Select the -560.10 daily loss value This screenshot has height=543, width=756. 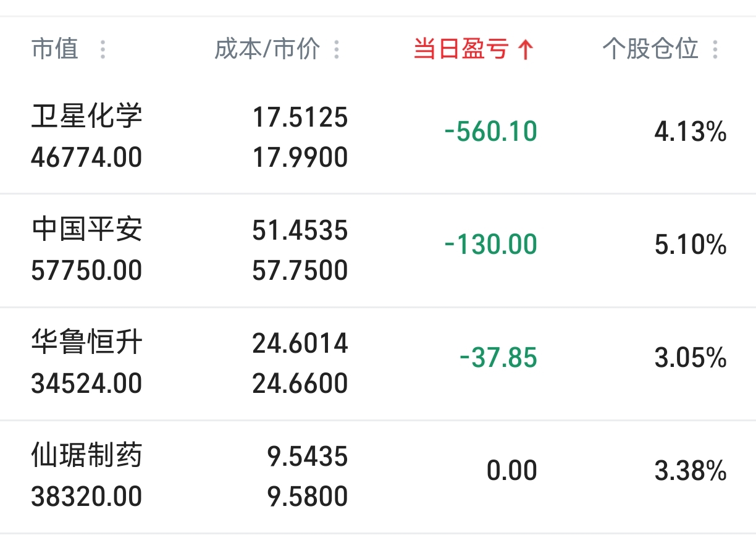click(x=491, y=132)
